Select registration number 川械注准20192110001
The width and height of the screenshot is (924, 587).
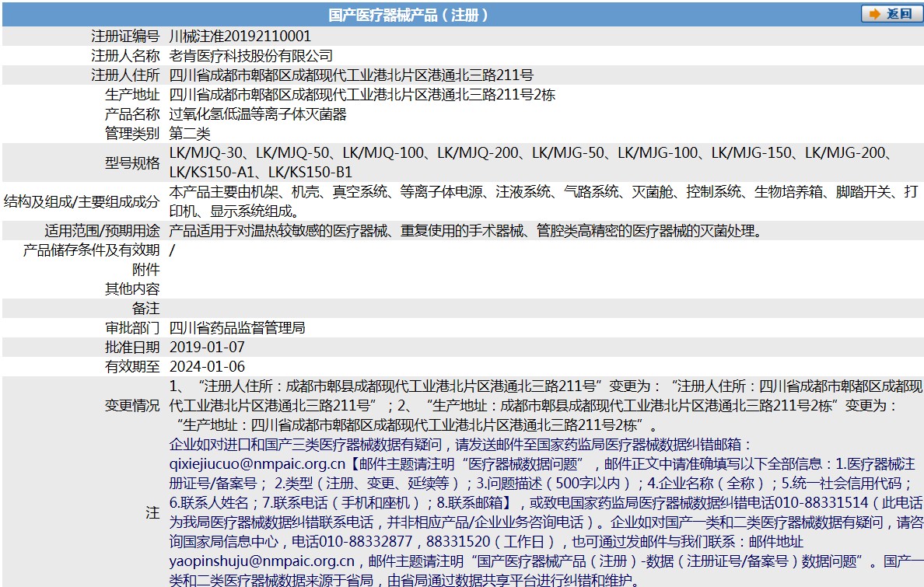click(x=240, y=36)
